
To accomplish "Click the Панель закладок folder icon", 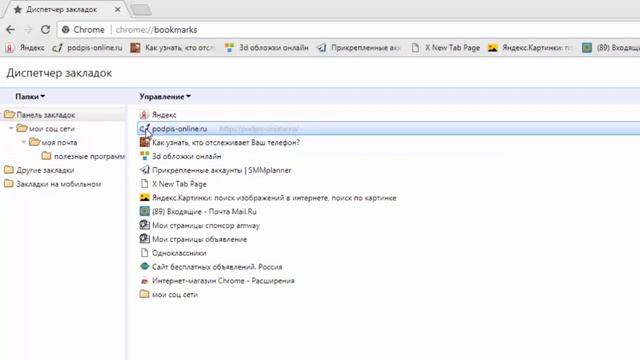I will tap(9, 115).
